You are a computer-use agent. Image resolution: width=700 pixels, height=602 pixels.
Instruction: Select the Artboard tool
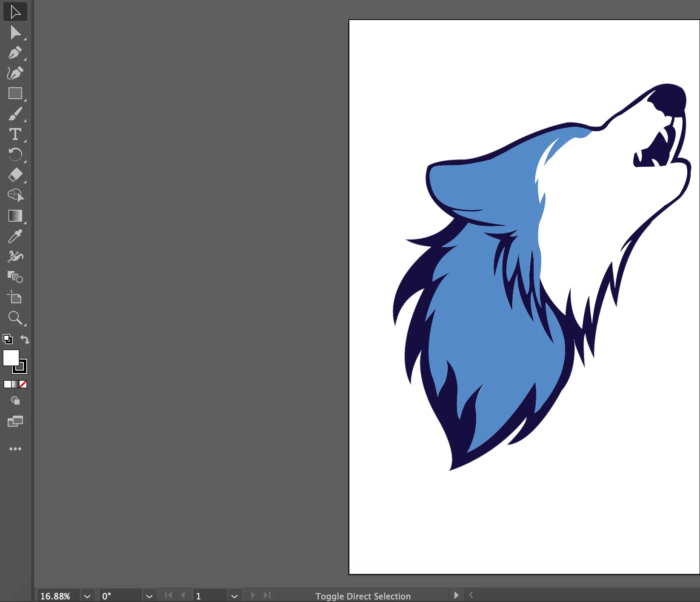coord(15,297)
